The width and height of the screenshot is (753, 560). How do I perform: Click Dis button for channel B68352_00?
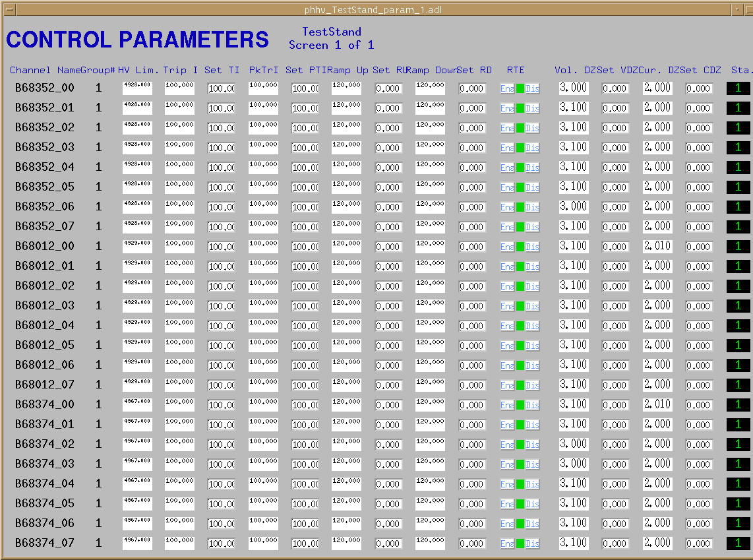pos(532,88)
